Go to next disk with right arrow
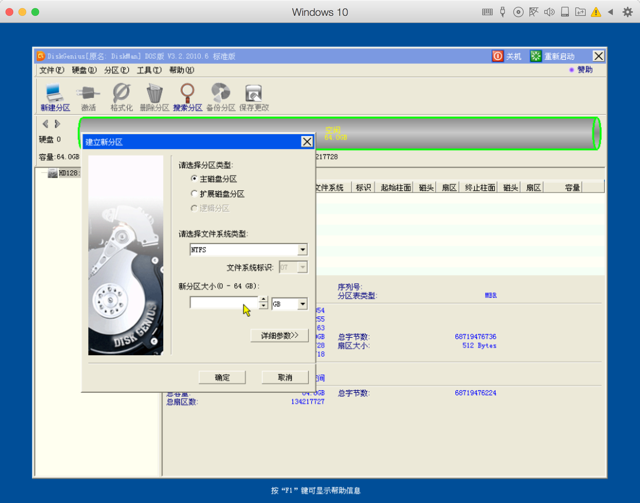This screenshot has width=640, height=503. coord(57,123)
